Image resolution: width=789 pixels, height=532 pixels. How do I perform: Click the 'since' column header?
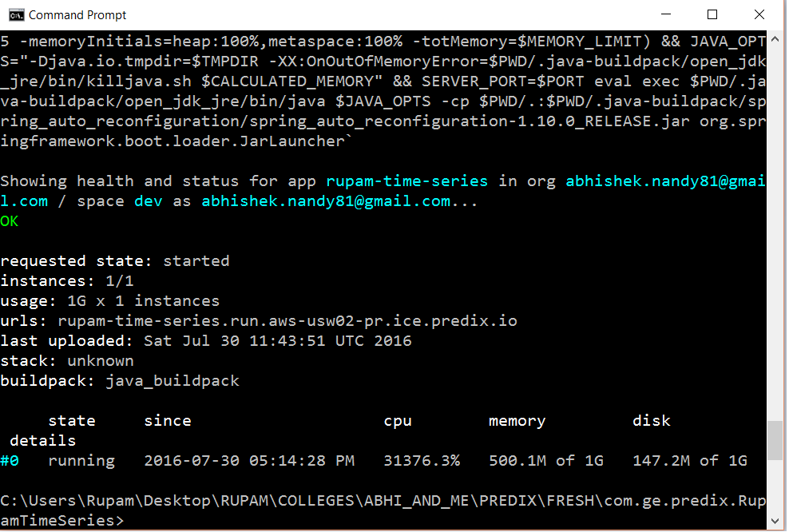point(168,421)
